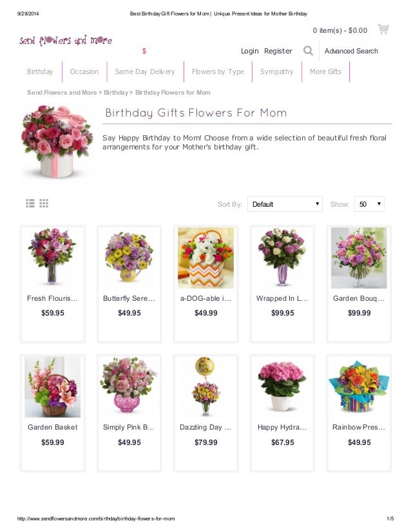Switch to grid view layout
This screenshot has width=411, height=532.
click(x=44, y=204)
